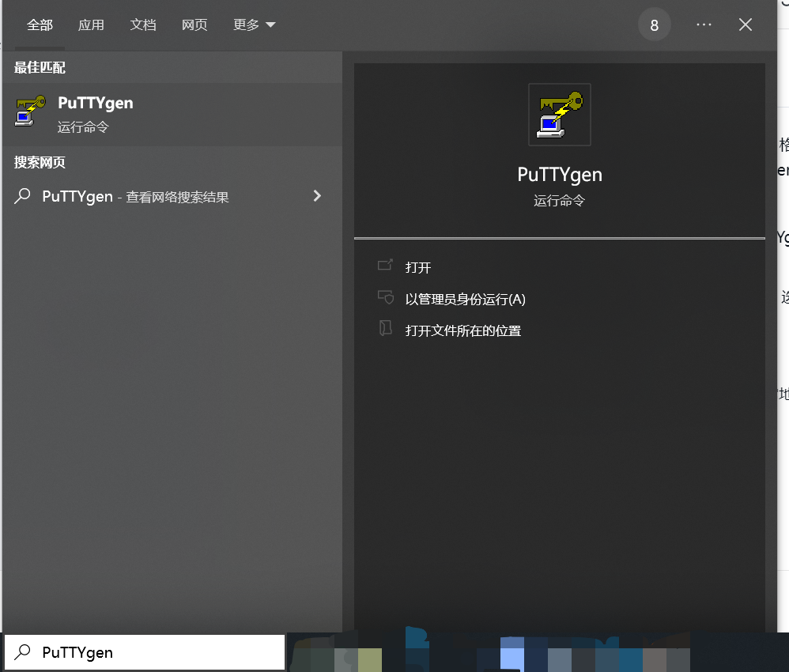Open the PuTTYgen best match result
The height and width of the screenshot is (672, 789).
(x=172, y=115)
